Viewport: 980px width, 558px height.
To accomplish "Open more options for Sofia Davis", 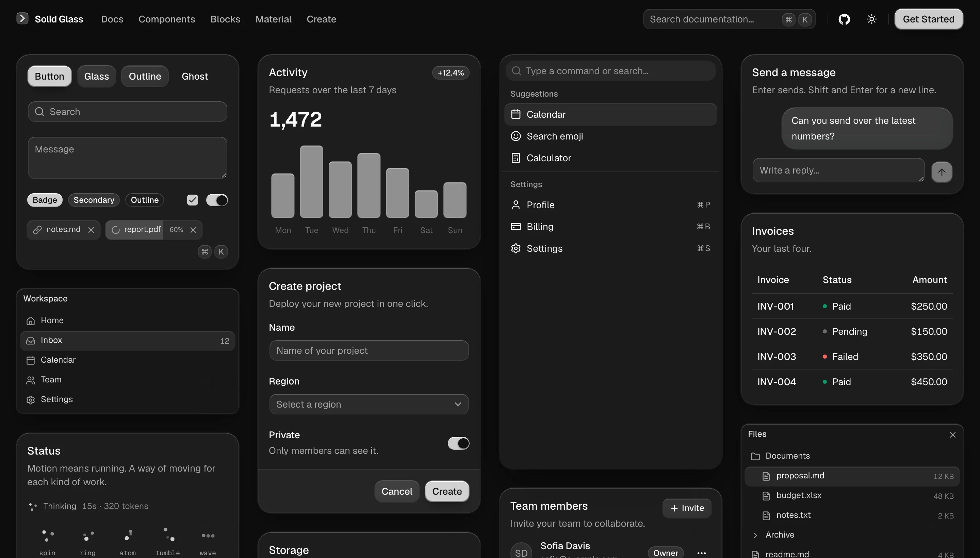I will click(701, 553).
